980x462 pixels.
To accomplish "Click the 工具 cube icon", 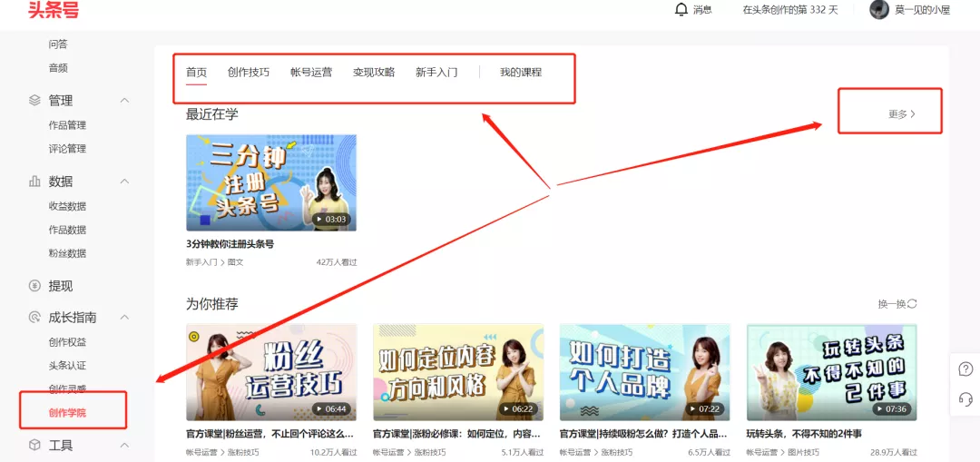I will click(x=35, y=445).
